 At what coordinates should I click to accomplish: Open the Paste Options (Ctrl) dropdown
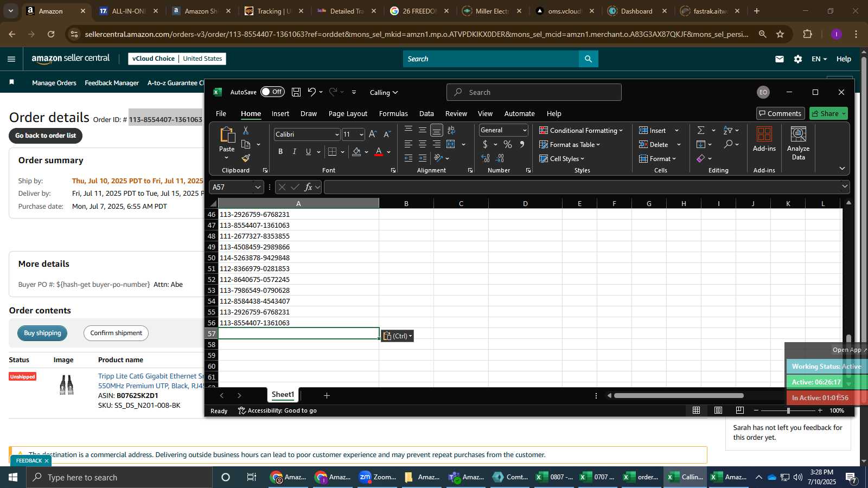click(398, 336)
